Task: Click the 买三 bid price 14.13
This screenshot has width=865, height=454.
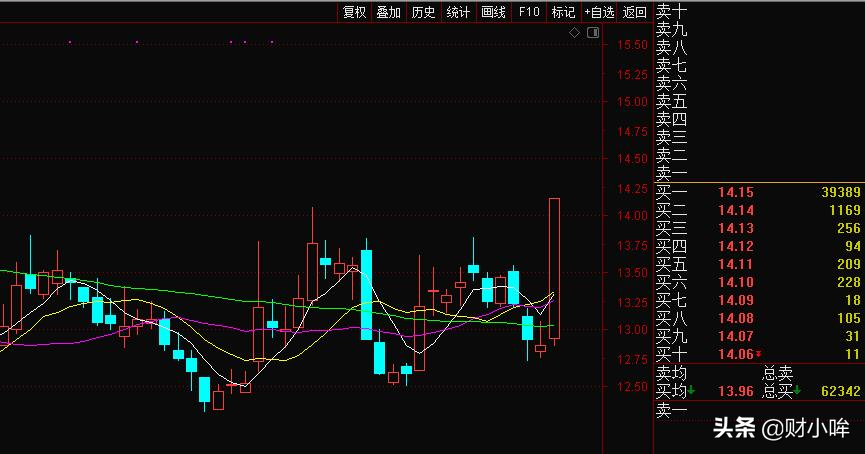Action: pos(736,228)
